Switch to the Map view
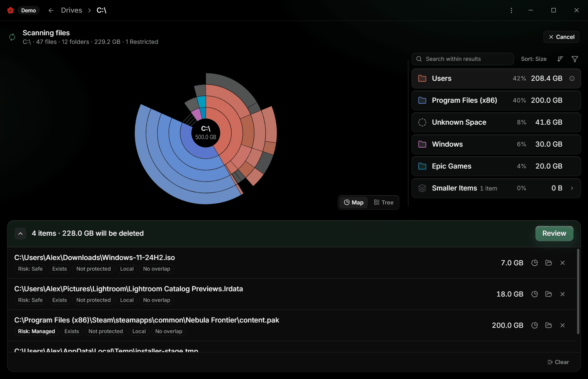 pyautogui.click(x=353, y=202)
